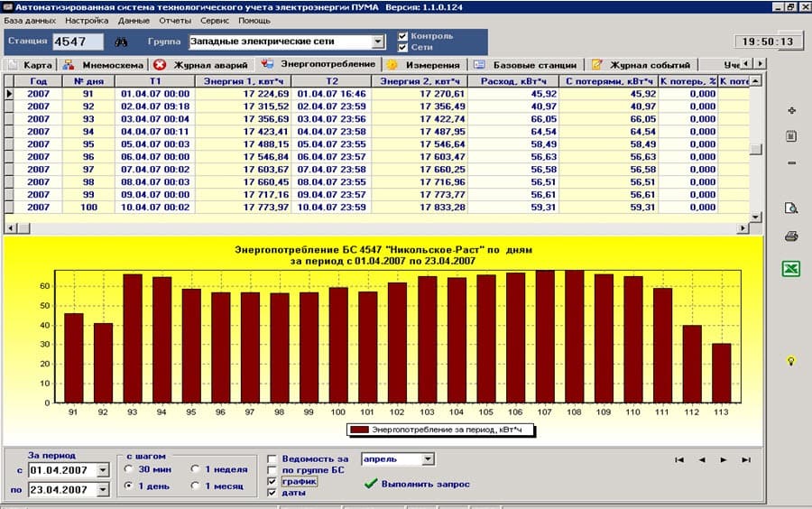Image resolution: width=812 pixels, height=509 pixels.
Task: Switch to Карта tab
Action: [30, 65]
